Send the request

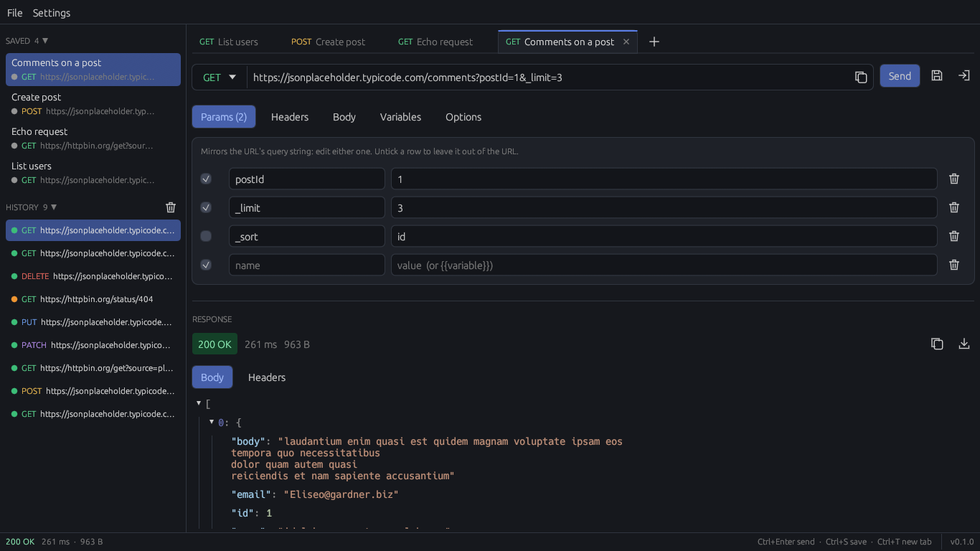(x=900, y=76)
